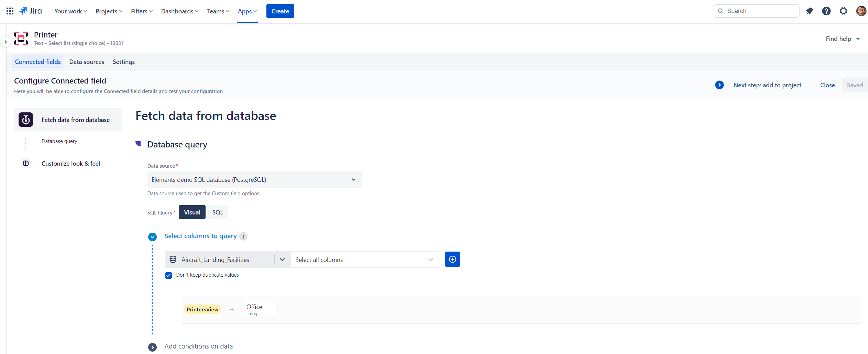This screenshot has height=354, width=868.
Task: Click the user profile avatar
Action: (861, 11)
